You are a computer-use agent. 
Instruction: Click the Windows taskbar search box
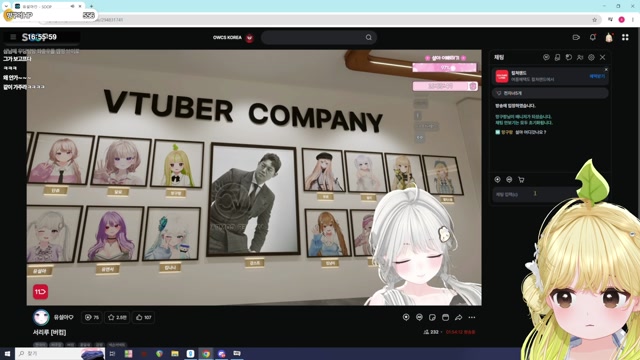tap(60, 353)
